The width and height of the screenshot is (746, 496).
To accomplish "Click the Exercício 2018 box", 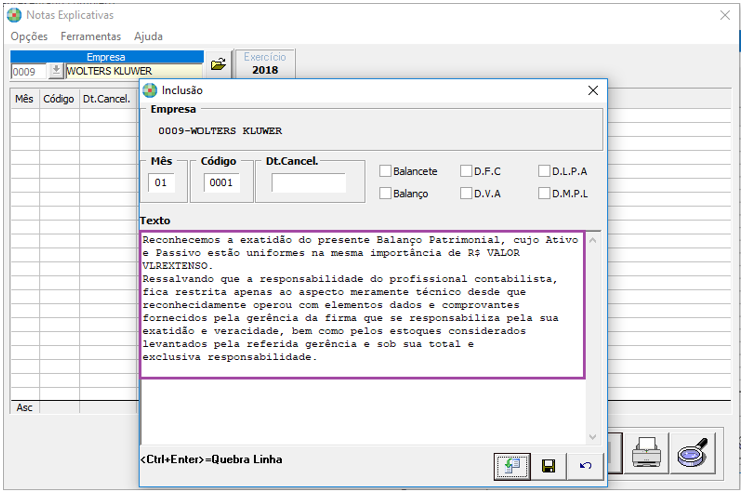I will [x=265, y=64].
